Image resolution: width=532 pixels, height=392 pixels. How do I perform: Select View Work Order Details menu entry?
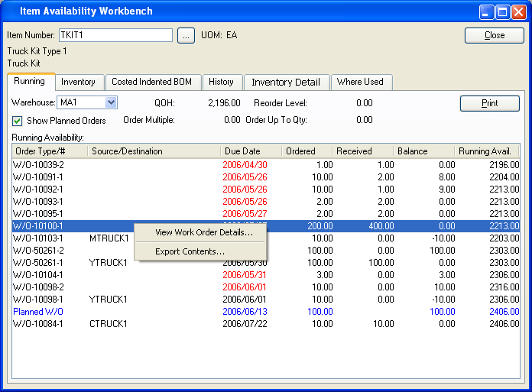pos(203,232)
